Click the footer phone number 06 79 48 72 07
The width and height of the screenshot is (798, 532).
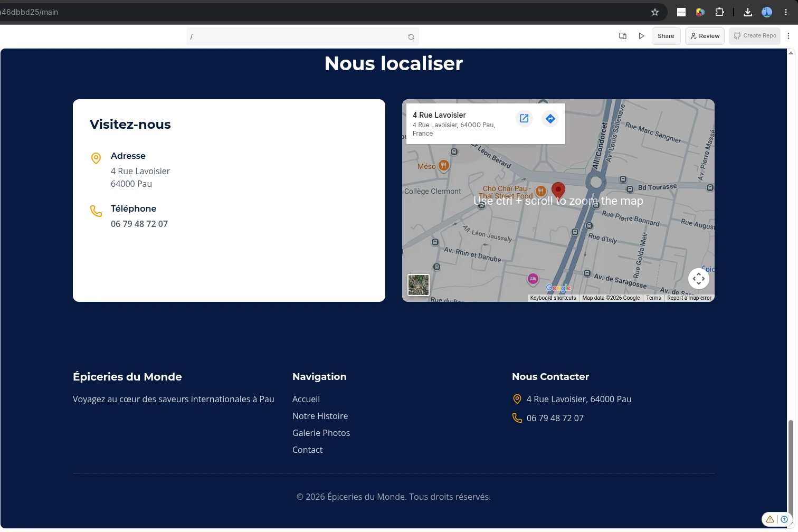pyautogui.click(x=555, y=418)
